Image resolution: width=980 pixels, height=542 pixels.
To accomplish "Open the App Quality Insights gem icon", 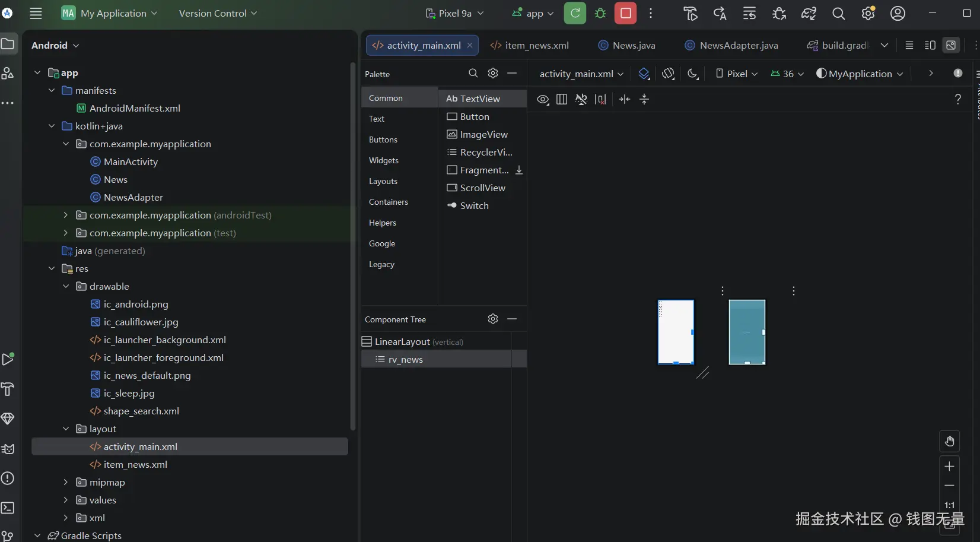I will tap(8, 419).
